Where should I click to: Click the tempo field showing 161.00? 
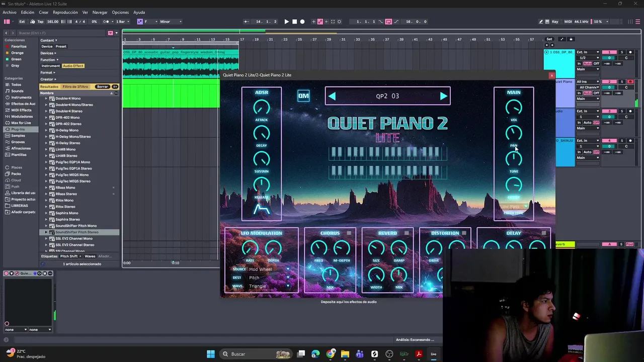click(x=52, y=22)
